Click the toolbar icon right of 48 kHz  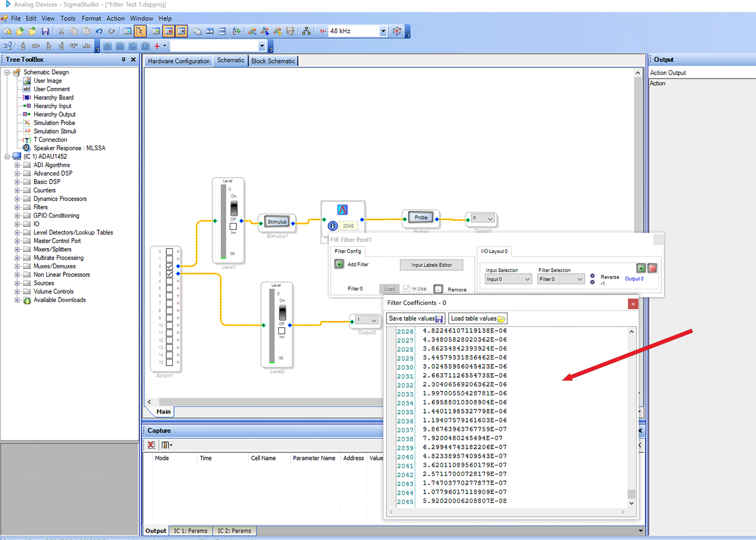coord(397,31)
